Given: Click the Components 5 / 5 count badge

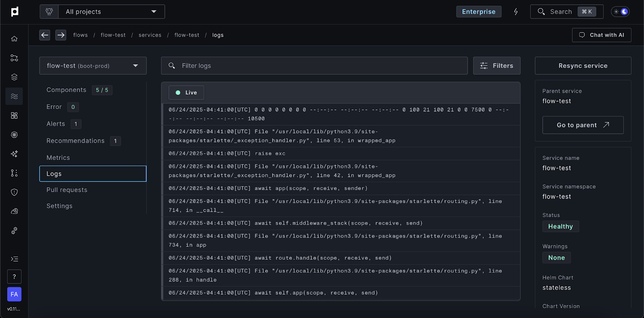Looking at the screenshot, I should [102, 90].
